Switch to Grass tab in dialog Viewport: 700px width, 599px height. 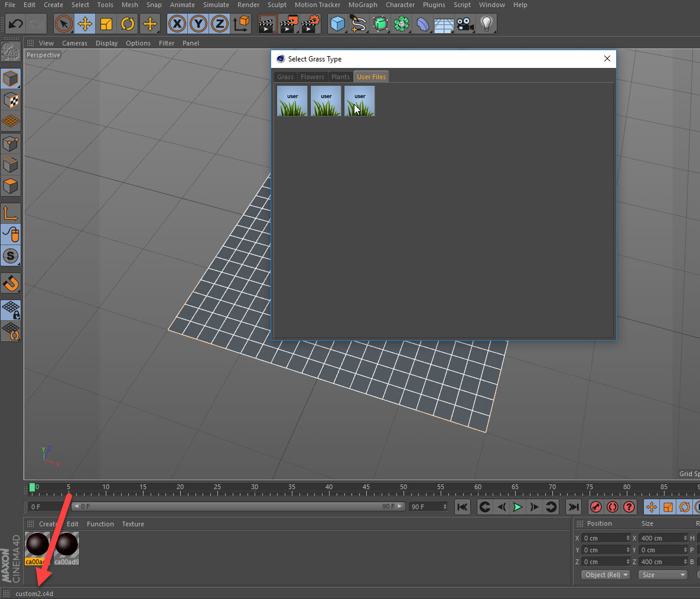click(285, 77)
